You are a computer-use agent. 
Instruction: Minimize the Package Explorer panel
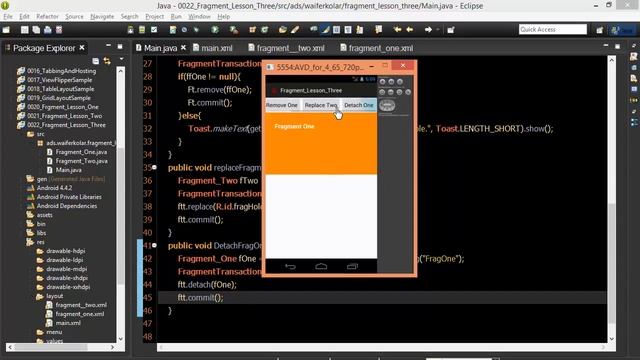[x=109, y=46]
